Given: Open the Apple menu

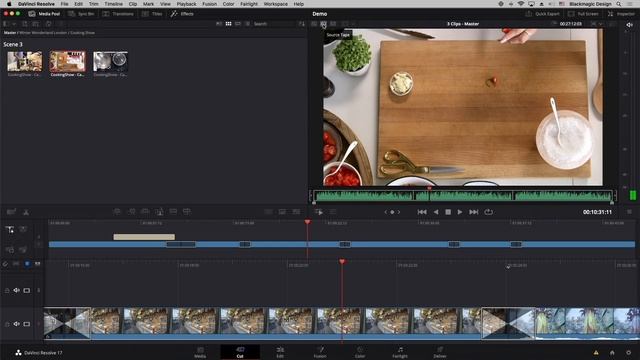Looking at the screenshot, I should [9, 4].
